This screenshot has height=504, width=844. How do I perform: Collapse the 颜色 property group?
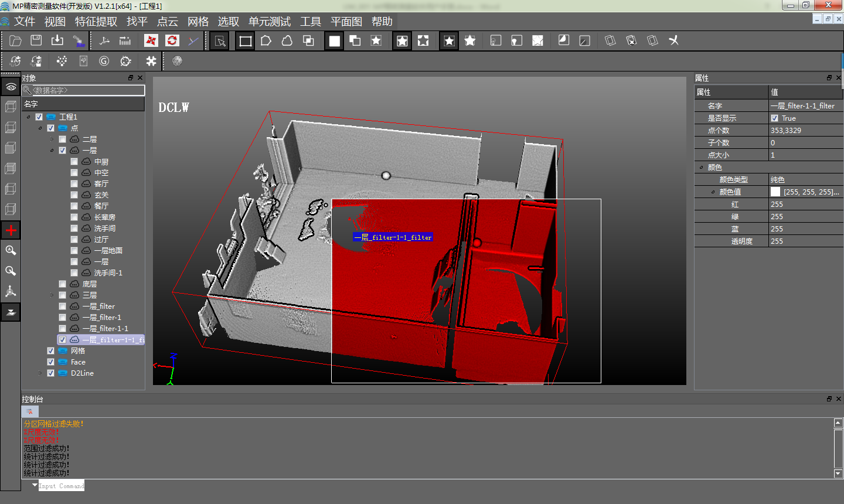click(701, 168)
